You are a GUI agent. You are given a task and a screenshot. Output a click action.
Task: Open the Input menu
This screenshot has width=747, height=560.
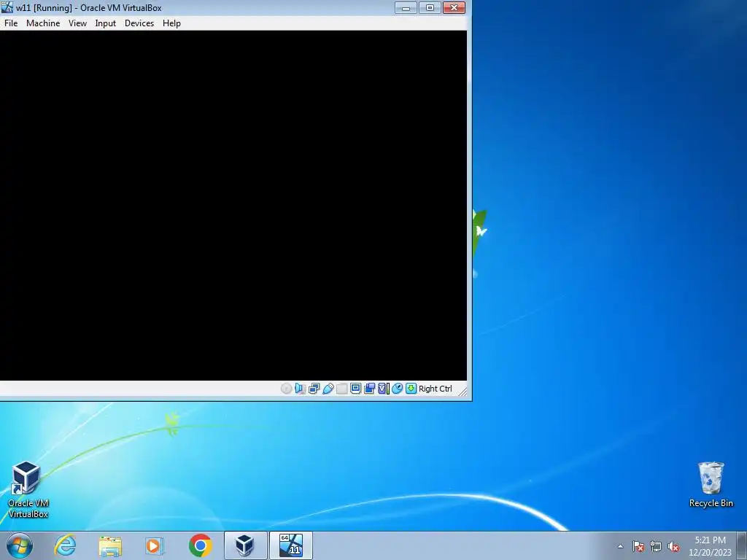pos(105,23)
